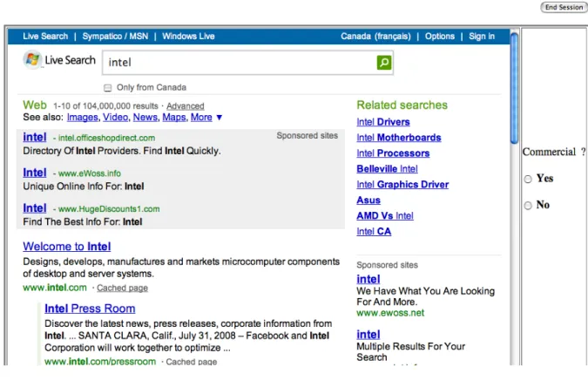Click the page vertical scrollbar thumb

514,88
